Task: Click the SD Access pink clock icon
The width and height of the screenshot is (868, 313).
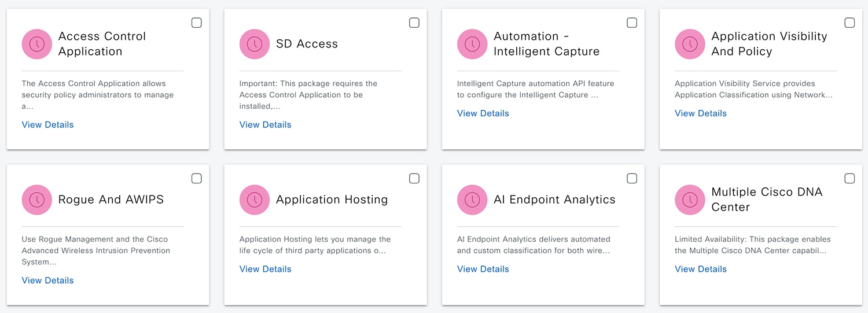Action: [x=255, y=44]
